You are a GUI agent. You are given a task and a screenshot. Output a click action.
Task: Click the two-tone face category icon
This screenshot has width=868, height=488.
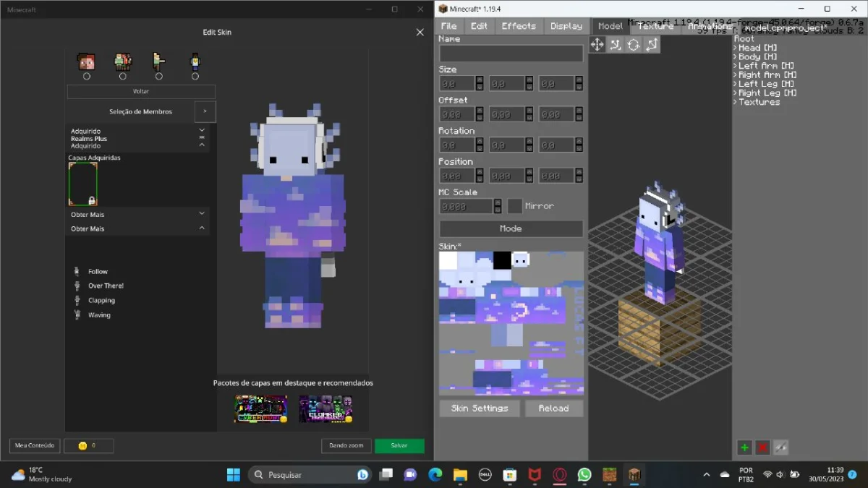[86, 61]
